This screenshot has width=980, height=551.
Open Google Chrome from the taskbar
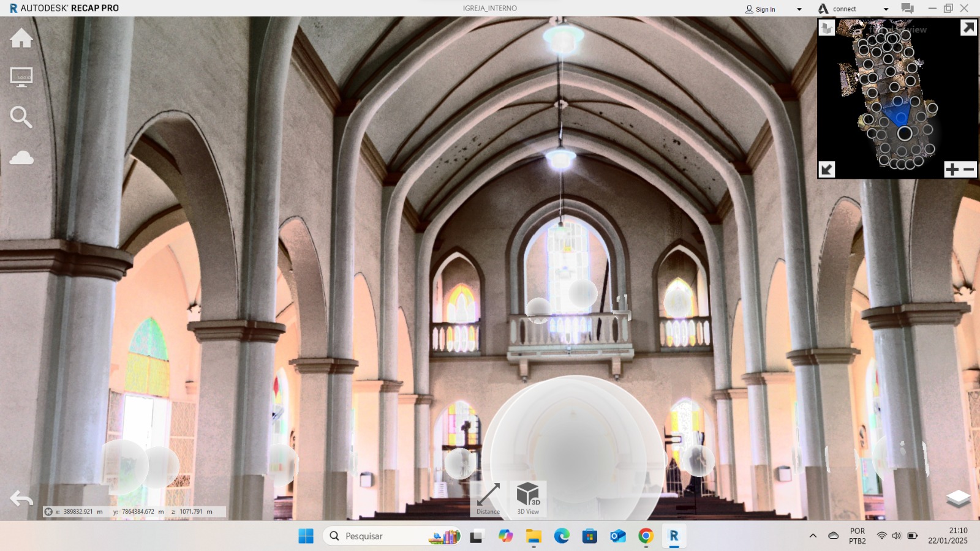click(646, 536)
